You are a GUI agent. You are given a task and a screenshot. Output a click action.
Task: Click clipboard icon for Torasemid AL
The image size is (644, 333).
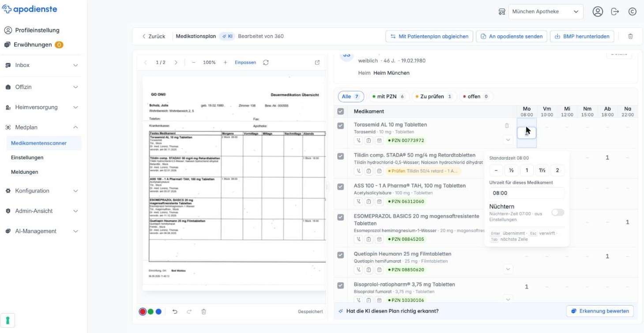(369, 141)
